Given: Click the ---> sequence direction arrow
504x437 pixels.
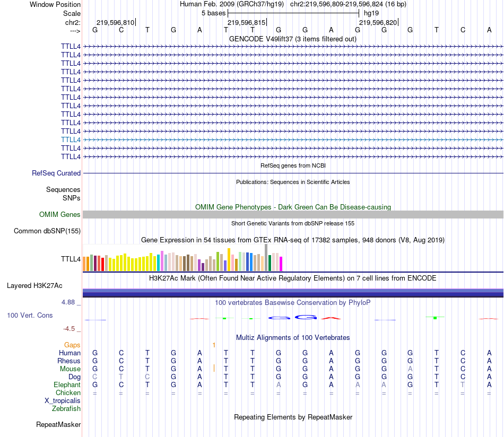Looking at the screenshot, I should pyautogui.click(x=75, y=31).
